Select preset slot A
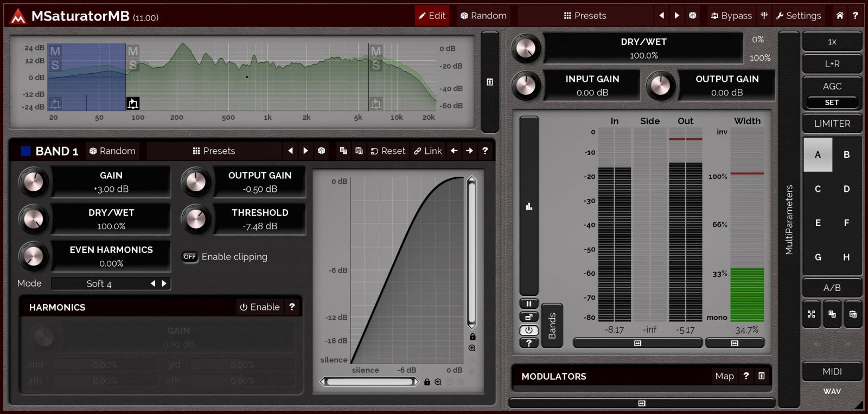 (x=818, y=154)
